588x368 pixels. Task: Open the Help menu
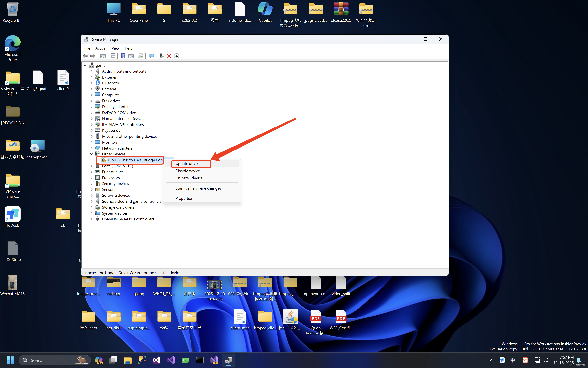coord(128,48)
